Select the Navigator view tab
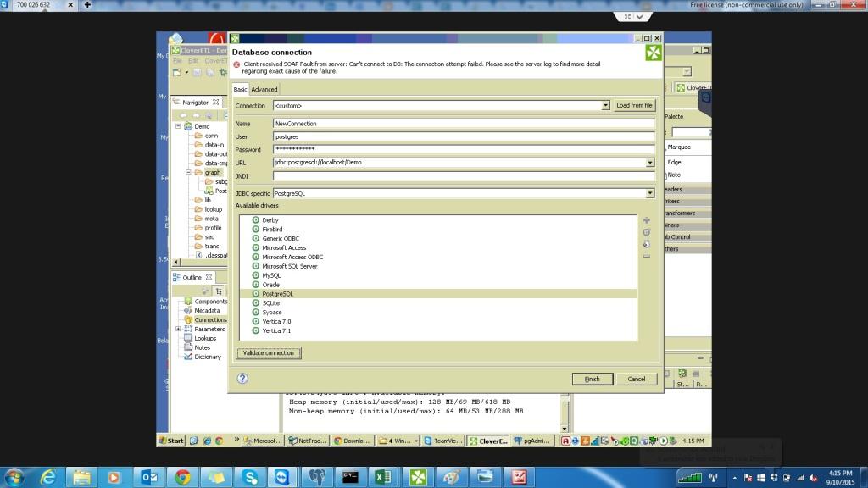Viewport: 868px width, 488px height. 196,103
